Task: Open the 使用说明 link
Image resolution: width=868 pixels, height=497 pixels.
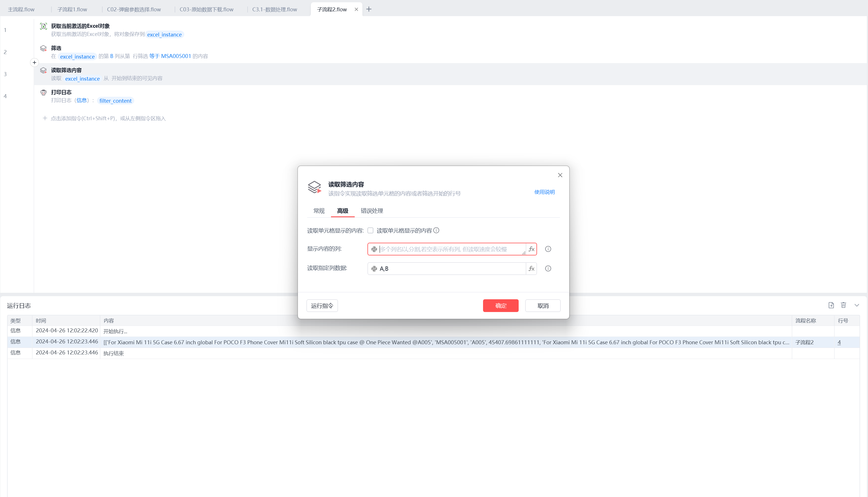Action: point(544,192)
